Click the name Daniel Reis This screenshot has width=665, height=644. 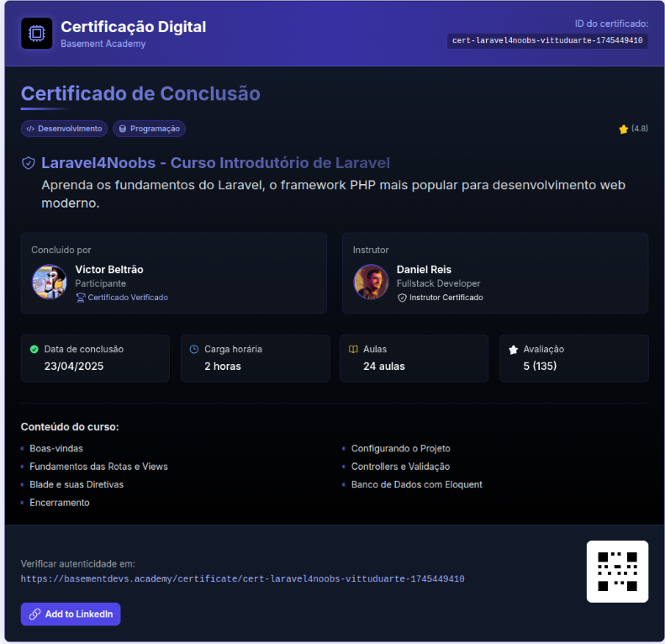tap(424, 269)
